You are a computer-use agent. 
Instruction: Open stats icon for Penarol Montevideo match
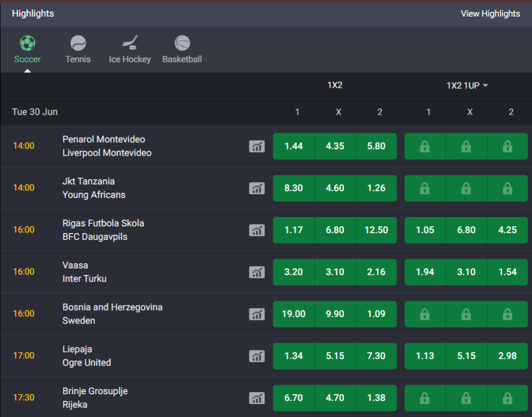[x=257, y=146]
